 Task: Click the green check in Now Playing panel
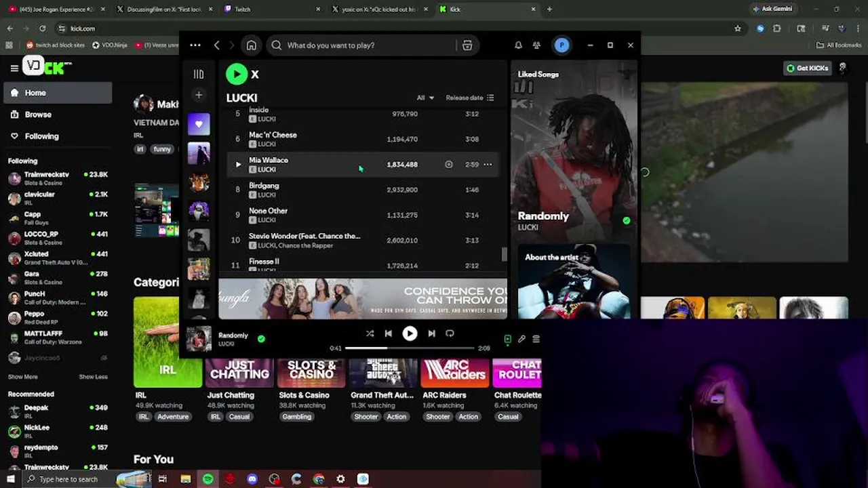click(627, 220)
